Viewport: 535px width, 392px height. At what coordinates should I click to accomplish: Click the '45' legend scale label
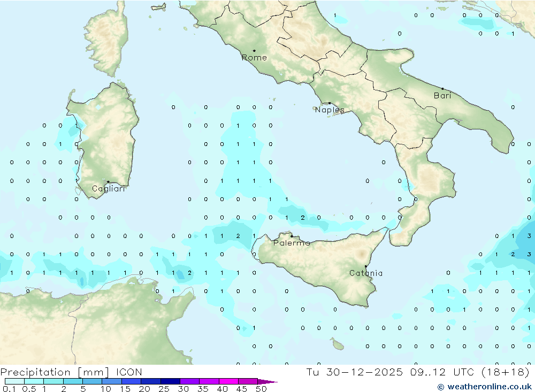tap(242, 389)
